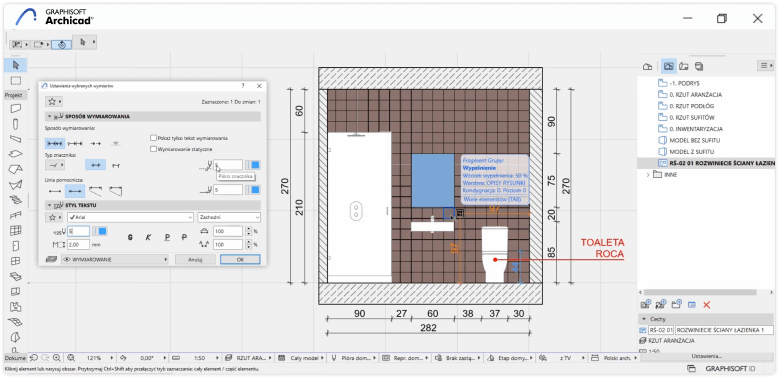Viewport: 779px width, 378px height.
Task: Click the marker pen color swatch
Action: pyautogui.click(x=253, y=165)
